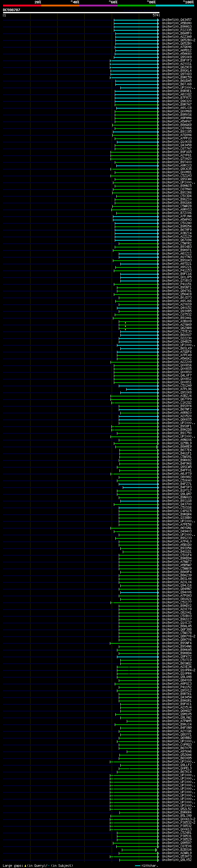Viewport: 197px width, 868px height.
Task: Click the orange ~40% identity legend segment
Action: click(x=60, y=6)
